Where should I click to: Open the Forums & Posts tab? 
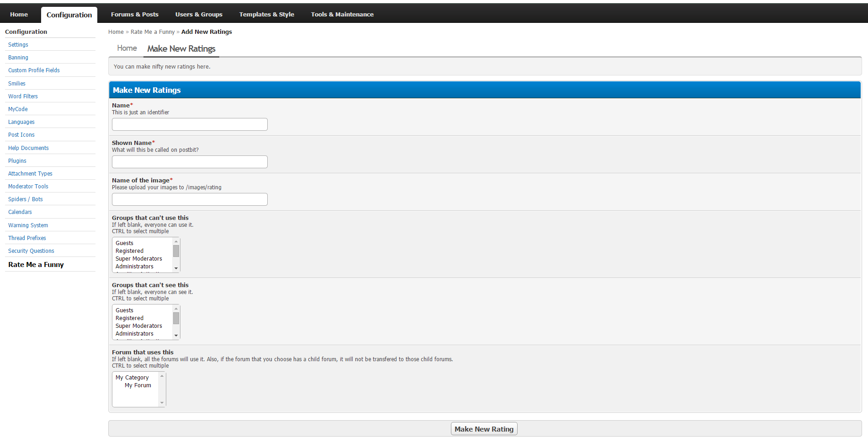pyautogui.click(x=134, y=14)
